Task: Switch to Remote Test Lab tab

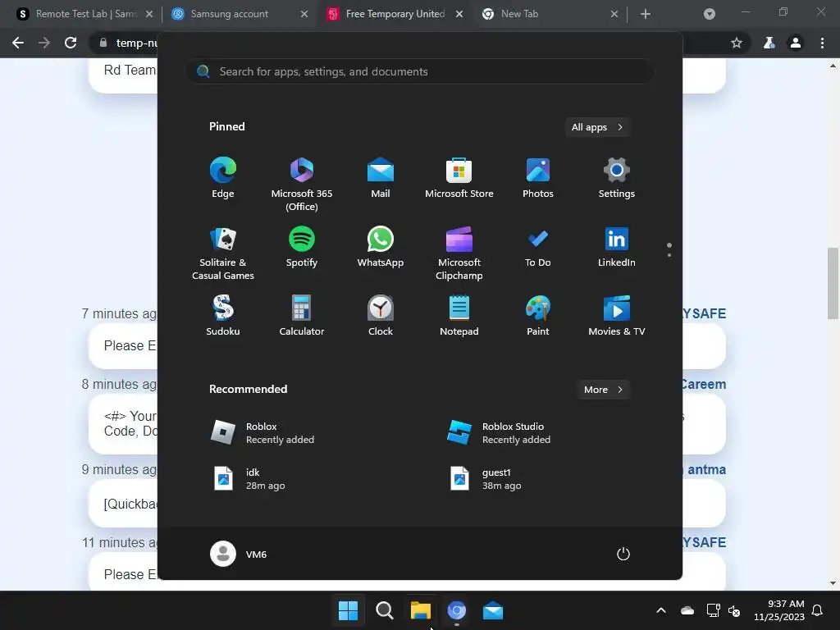Action: [85, 14]
